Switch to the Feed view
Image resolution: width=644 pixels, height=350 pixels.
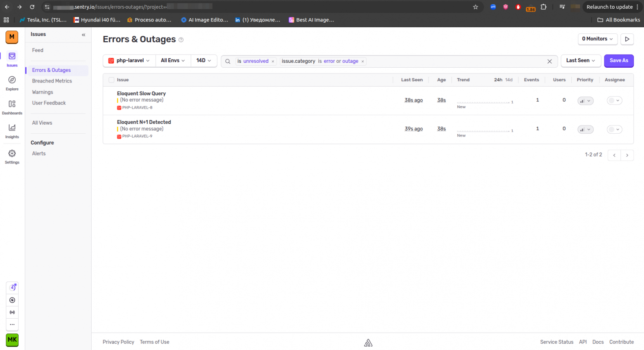click(37, 50)
